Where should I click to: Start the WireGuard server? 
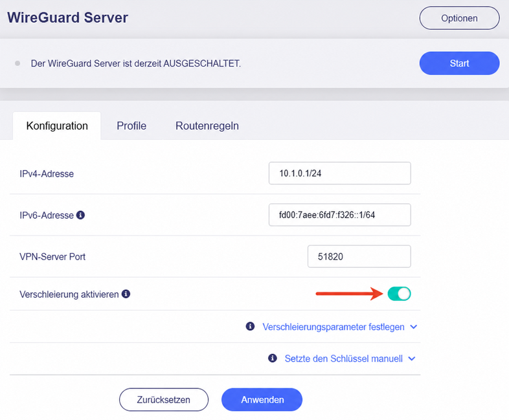pos(459,63)
